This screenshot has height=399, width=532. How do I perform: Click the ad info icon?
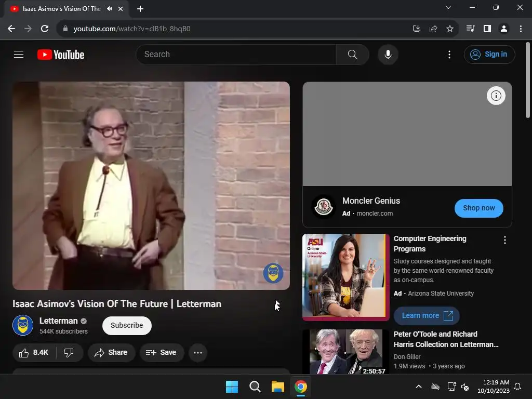tap(496, 96)
